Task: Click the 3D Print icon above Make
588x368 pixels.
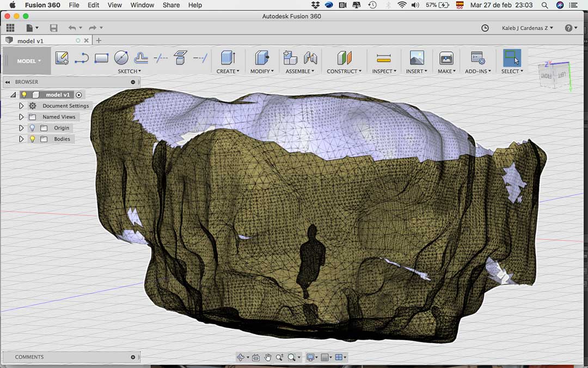Action: pos(446,58)
